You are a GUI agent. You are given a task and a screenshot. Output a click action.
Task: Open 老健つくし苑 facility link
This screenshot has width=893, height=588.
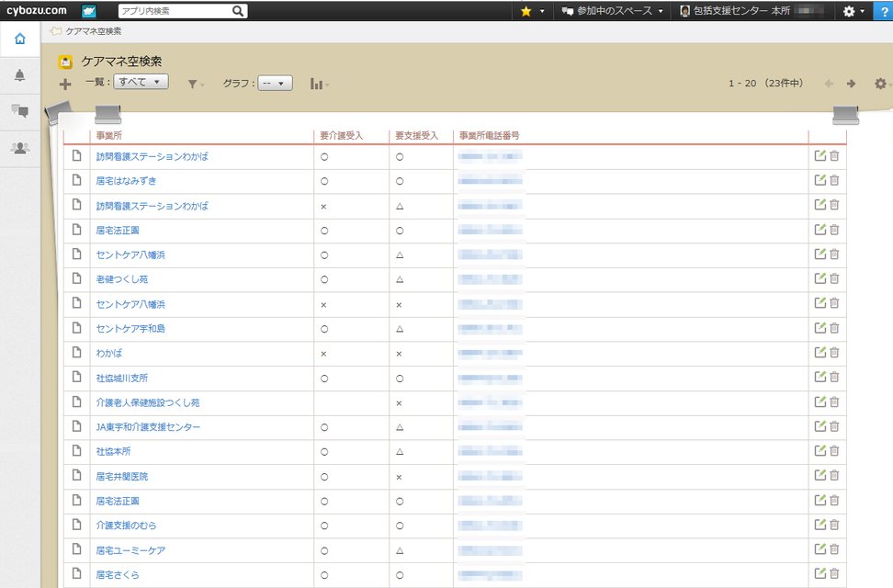(122, 279)
